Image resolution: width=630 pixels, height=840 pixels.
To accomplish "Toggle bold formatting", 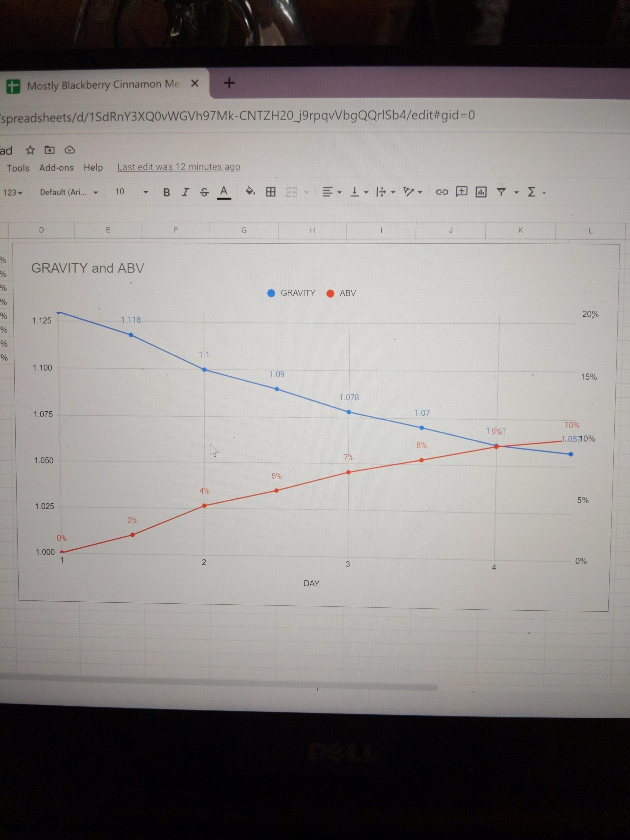I will (x=166, y=192).
